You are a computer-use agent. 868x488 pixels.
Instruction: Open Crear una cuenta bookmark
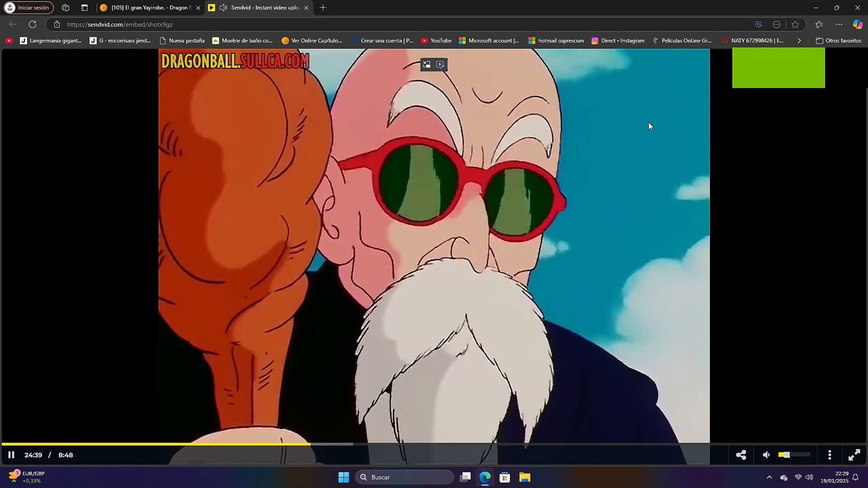click(382, 41)
